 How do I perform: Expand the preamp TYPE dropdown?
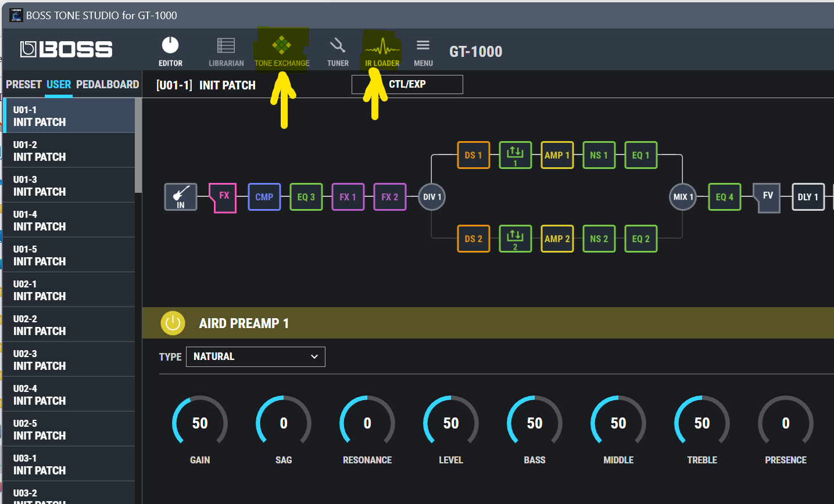click(256, 357)
